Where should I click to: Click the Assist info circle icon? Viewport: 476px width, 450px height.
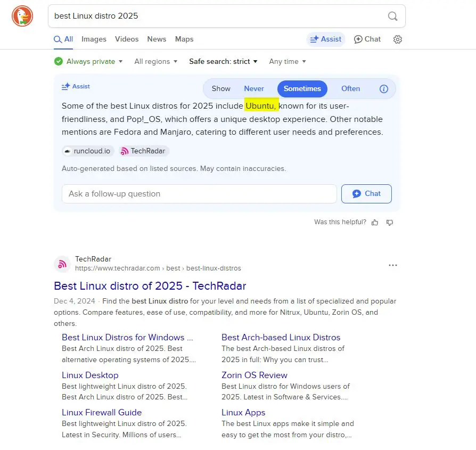384,88
